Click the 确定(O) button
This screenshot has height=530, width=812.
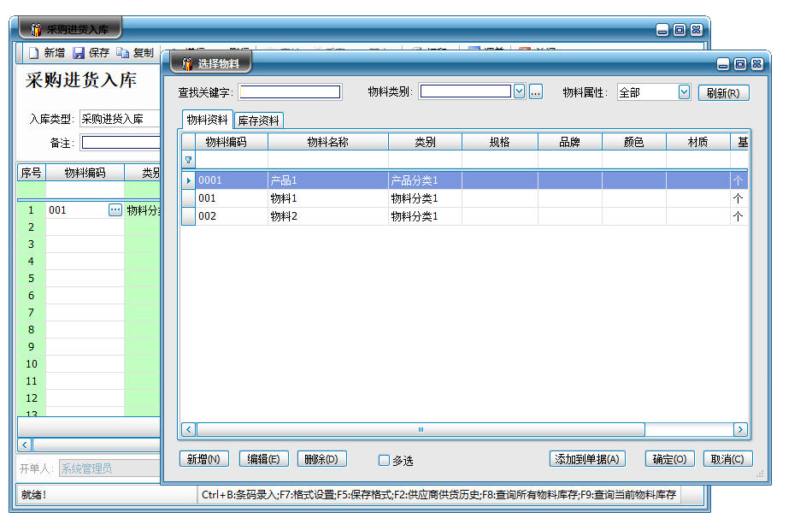[669, 459]
